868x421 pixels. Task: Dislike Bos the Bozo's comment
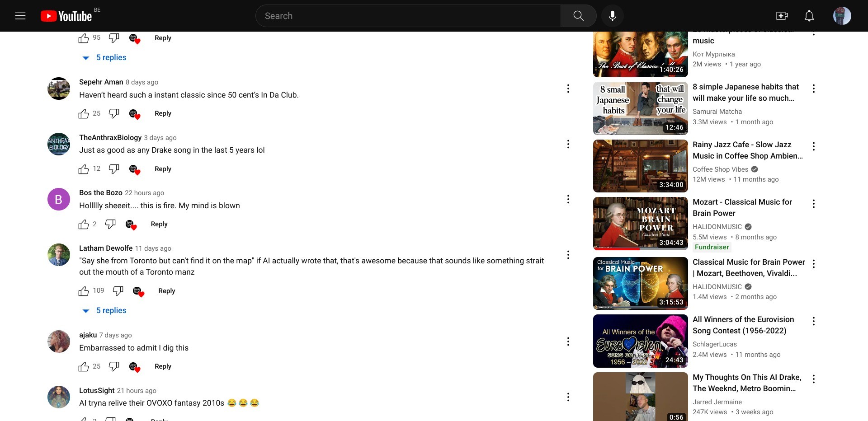(x=110, y=224)
